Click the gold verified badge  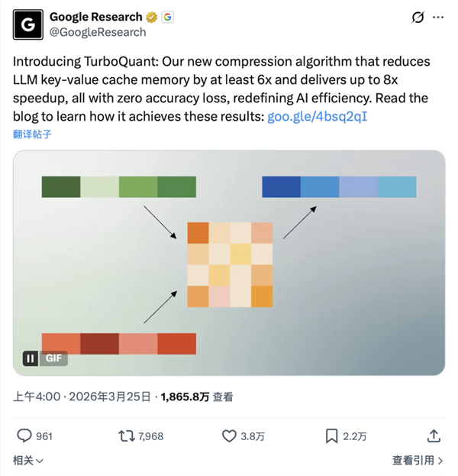pyautogui.click(x=152, y=17)
